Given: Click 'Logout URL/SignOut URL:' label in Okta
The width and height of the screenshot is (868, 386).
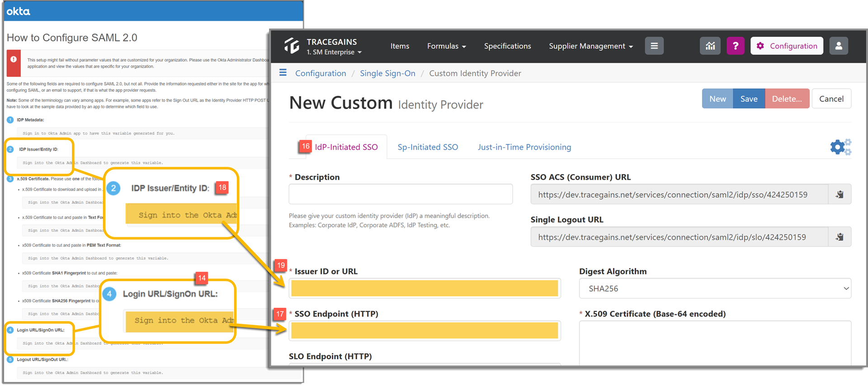Looking at the screenshot, I should [42, 360].
